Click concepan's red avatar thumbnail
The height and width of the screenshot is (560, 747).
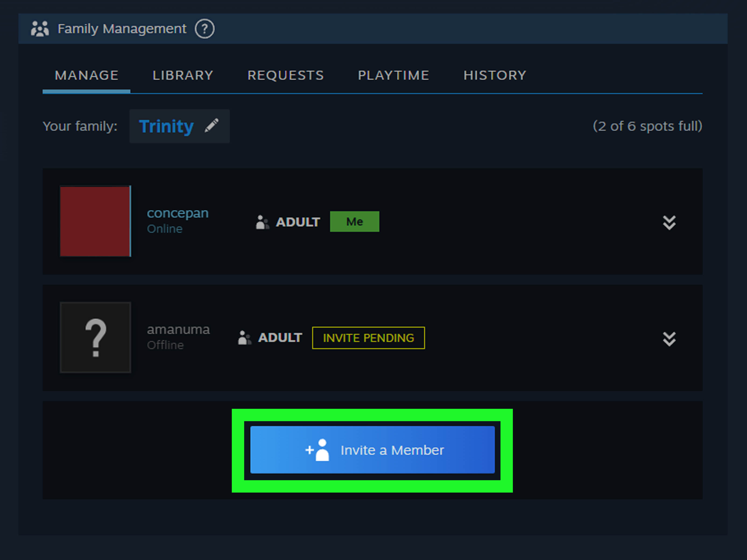pos(95,221)
